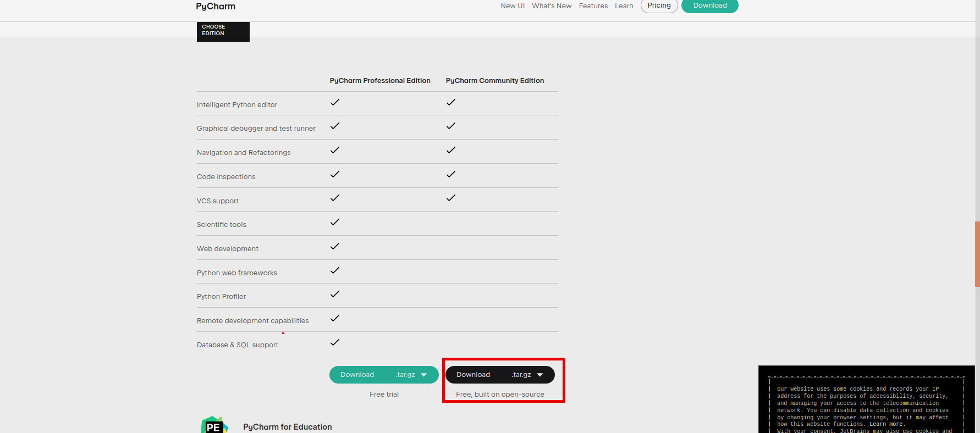The height and width of the screenshot is (433, 980).
Task: Open .tar.gz dropdown for Professional download
Action: (x=411, y=375)
